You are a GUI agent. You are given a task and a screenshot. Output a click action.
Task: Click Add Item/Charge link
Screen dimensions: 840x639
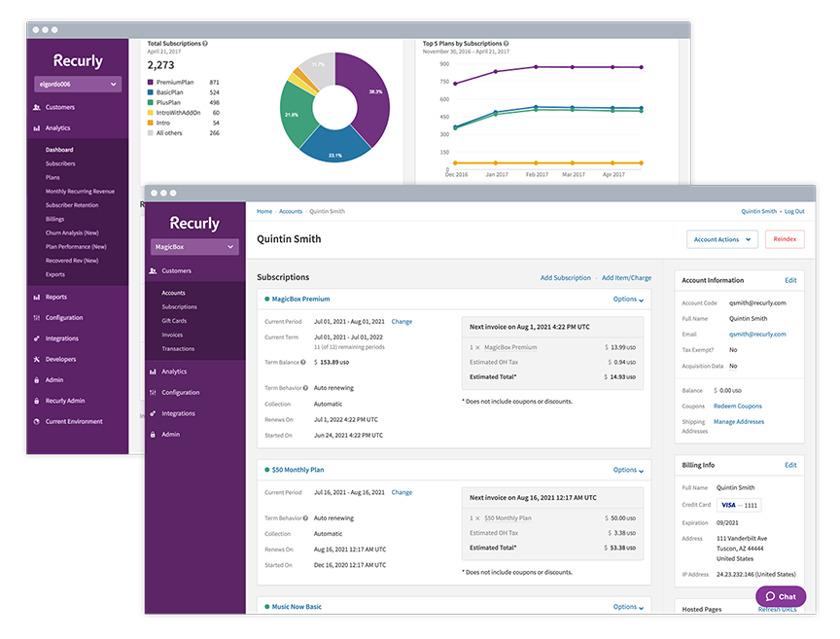(x=626, y=278)
